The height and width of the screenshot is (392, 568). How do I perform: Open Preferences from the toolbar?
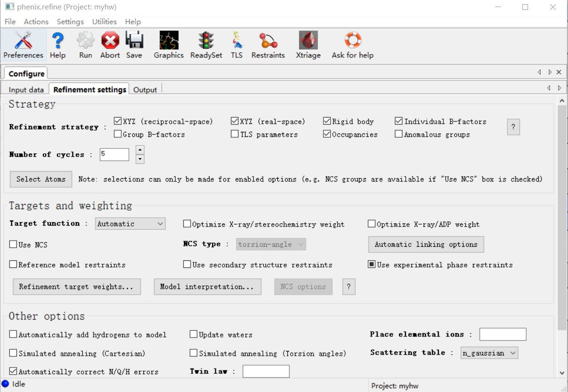point(23,45)
